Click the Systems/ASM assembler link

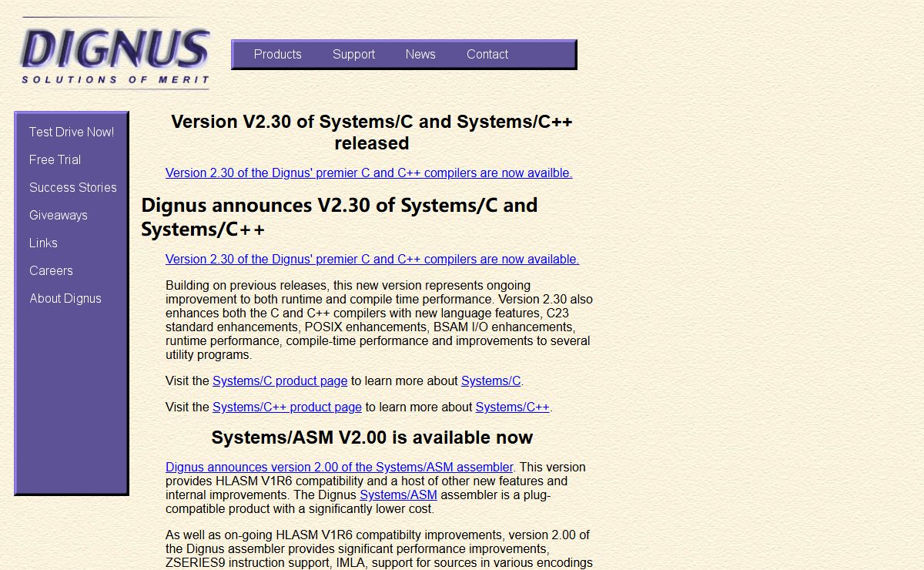[398, 495]
